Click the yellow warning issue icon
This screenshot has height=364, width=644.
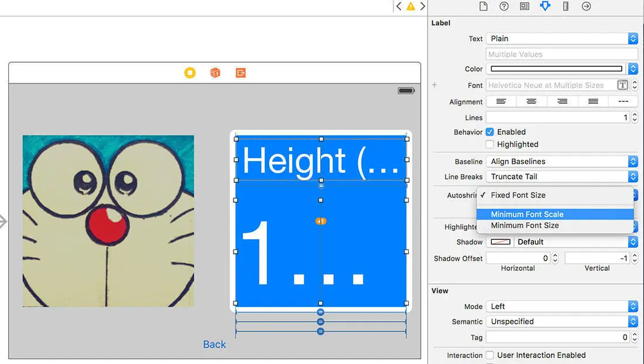click(x=411, y=6)
